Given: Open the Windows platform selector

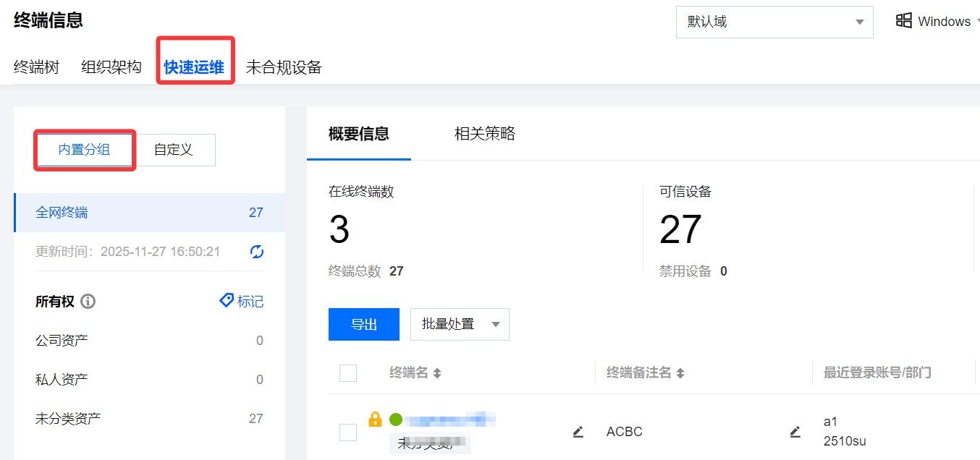Looking at the screenshot, I should point(938,22).
